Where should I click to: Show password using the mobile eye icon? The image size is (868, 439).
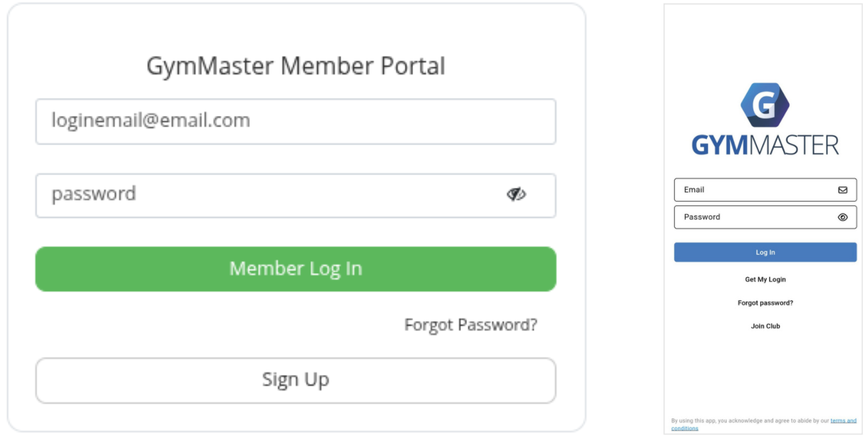coord(843,217)
